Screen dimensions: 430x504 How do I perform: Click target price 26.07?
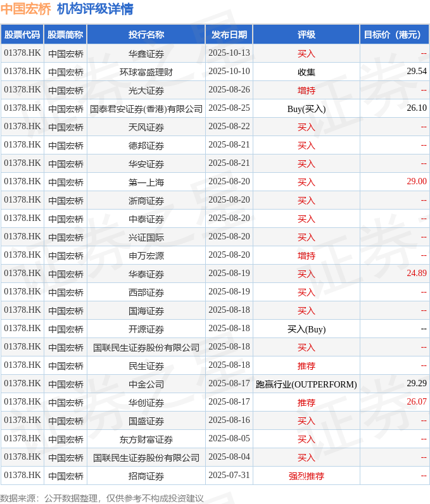coord(417,401)
